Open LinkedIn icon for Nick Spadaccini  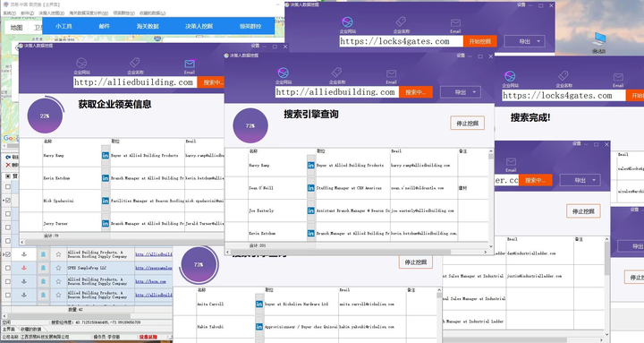point(106,201)
